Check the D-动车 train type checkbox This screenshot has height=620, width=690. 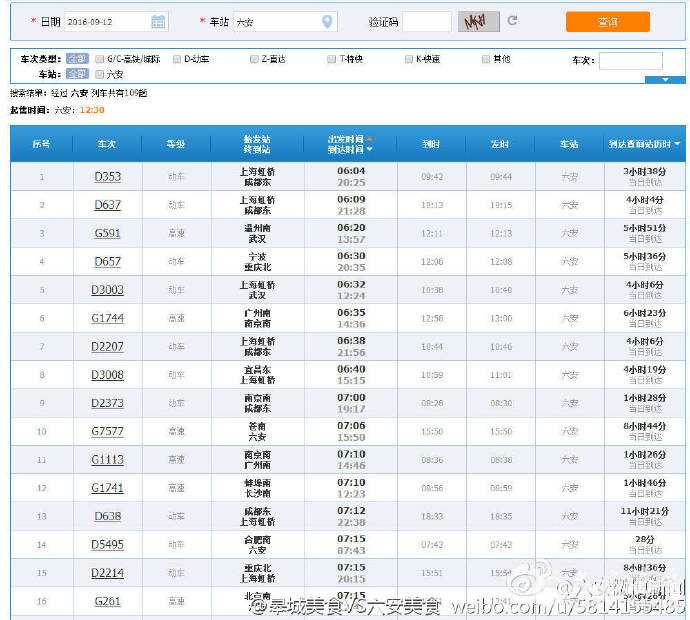tap(177, 59)
